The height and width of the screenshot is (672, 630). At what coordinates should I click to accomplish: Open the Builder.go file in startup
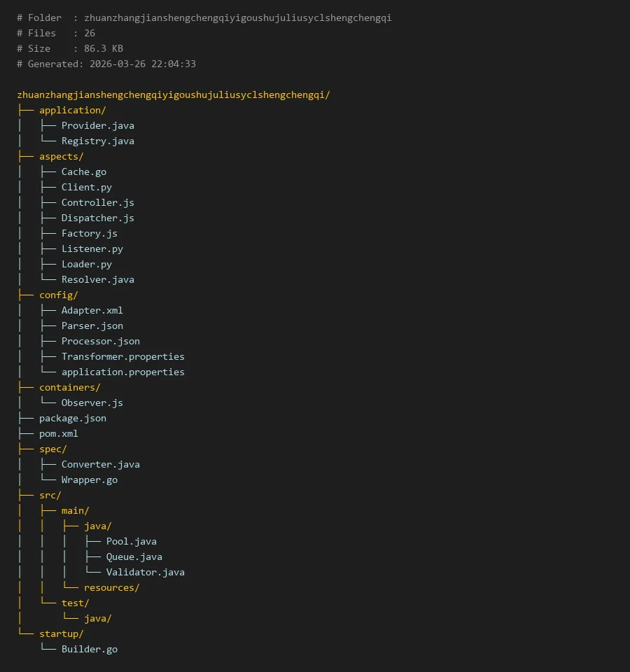(x=89, y=649)
